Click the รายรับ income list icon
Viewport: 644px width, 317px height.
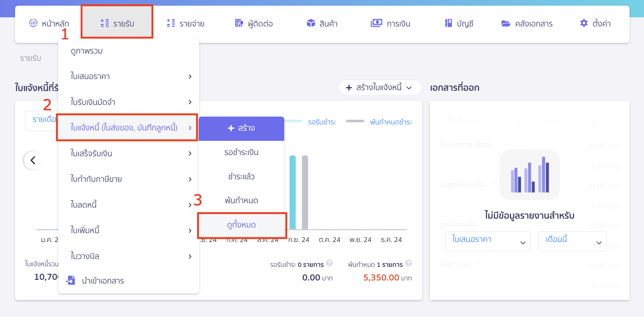[x=105, y=23]
